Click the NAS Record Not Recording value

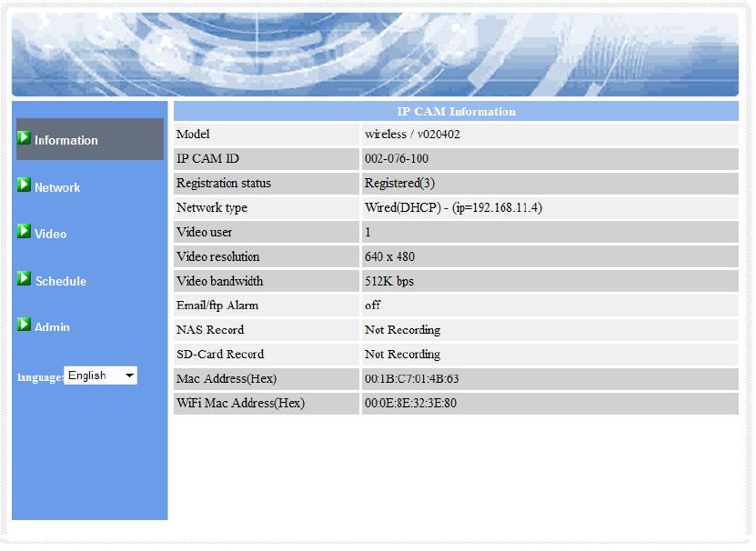[403, 330]
